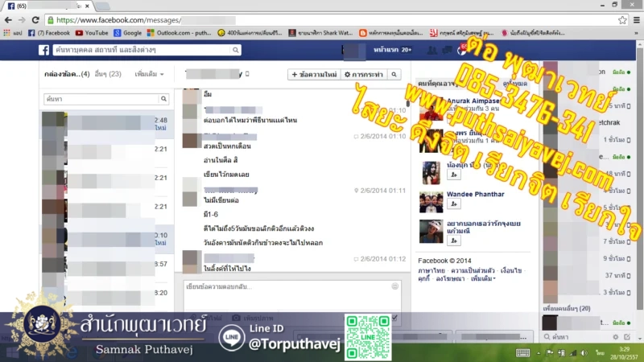Click the taskbar volume speaker icon
Viewport: 644px width, 362px height.
(584, 353)
